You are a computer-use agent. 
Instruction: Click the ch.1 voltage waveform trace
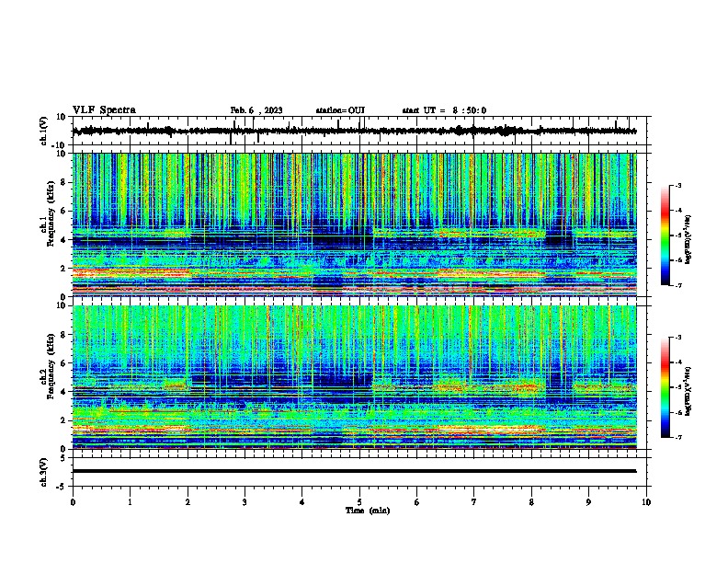click(x=355, y=131)
